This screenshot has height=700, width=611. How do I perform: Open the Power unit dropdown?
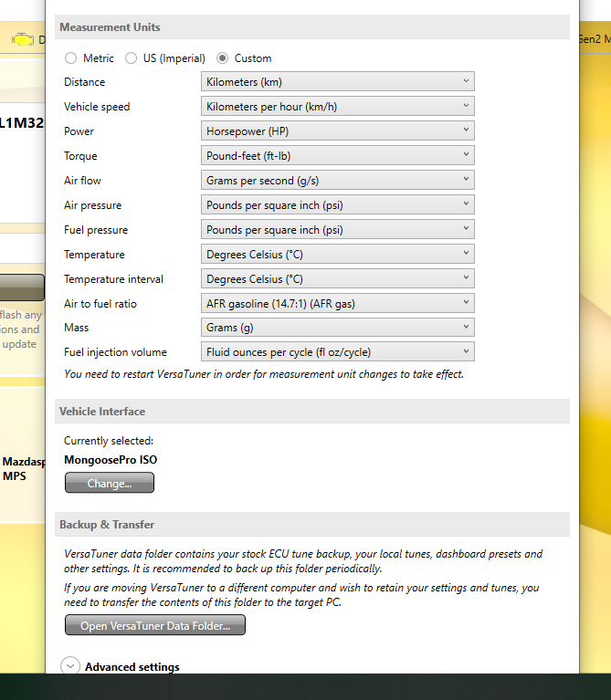pyautogui.click(x=338, y=131)
